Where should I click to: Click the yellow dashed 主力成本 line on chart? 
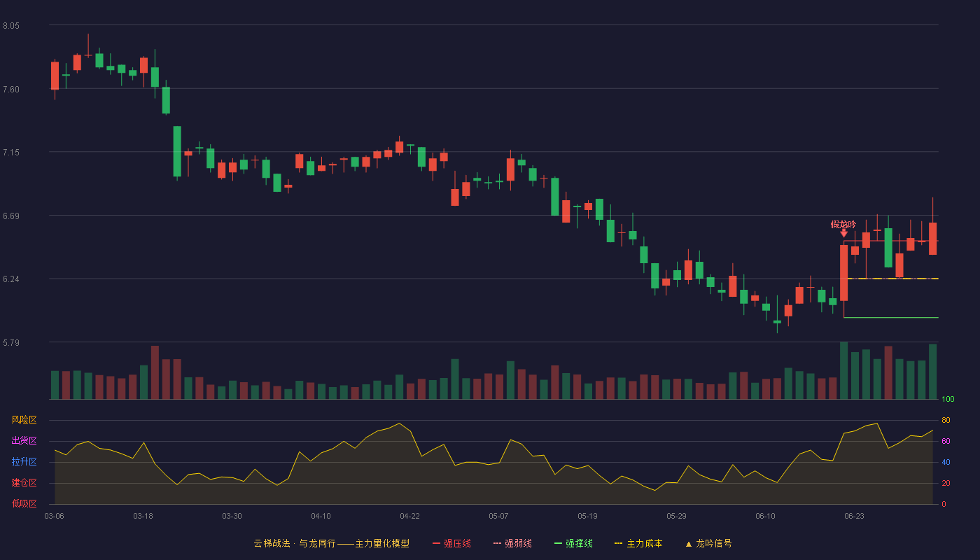[892, 279]
